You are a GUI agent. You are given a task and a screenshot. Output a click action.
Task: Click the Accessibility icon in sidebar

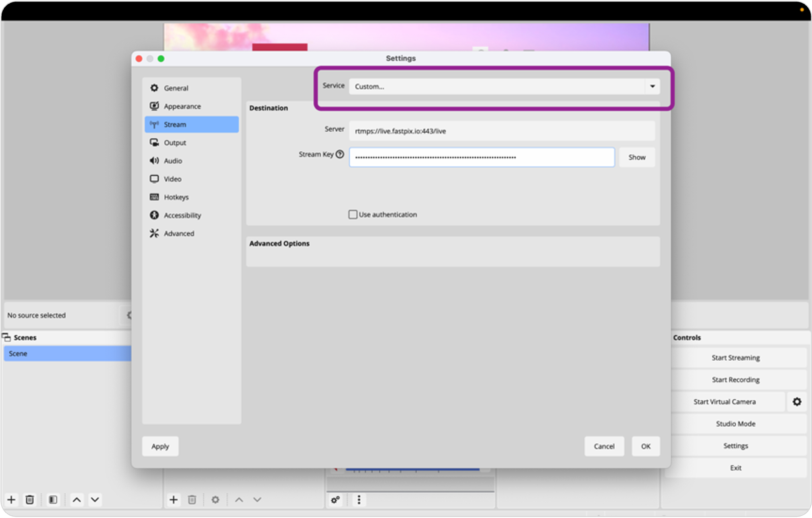point(154,215)
